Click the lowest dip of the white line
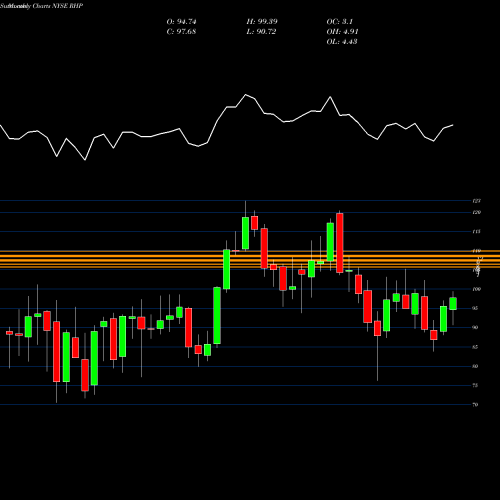This screenshot has width=500, height=500. pyautogui.click(x=85, y=160)
